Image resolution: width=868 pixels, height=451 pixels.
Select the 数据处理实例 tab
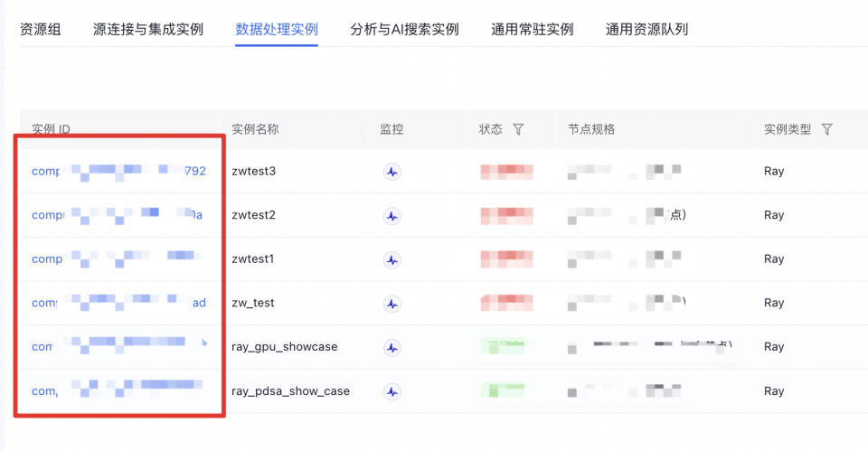point(277,29)
